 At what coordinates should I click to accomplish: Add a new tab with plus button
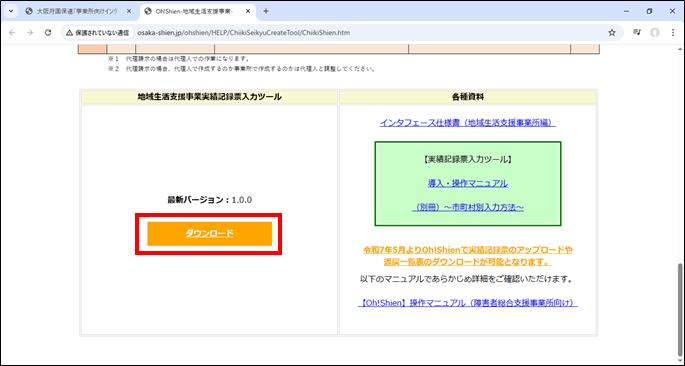coord(266,11)
